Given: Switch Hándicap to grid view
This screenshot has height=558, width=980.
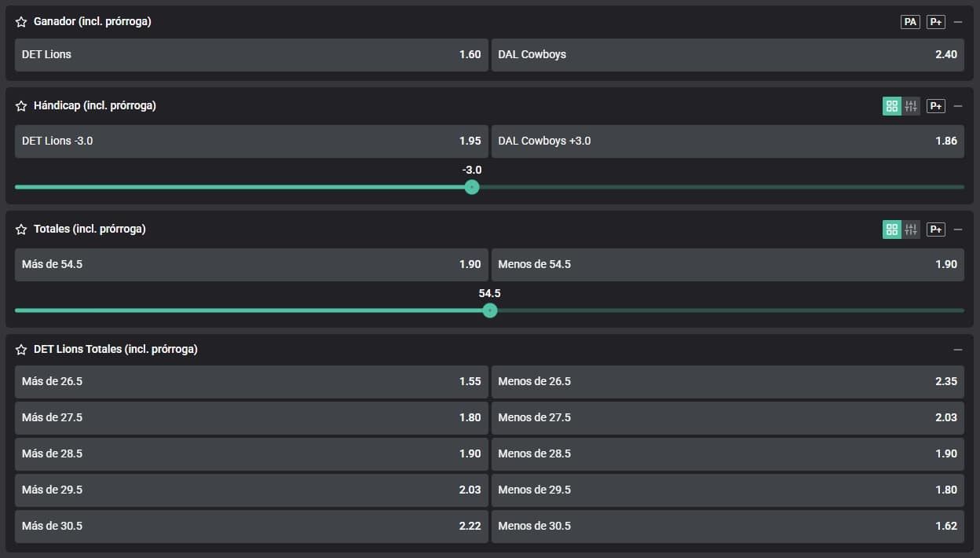Looking at the screenshot, I should pos(892,106).
